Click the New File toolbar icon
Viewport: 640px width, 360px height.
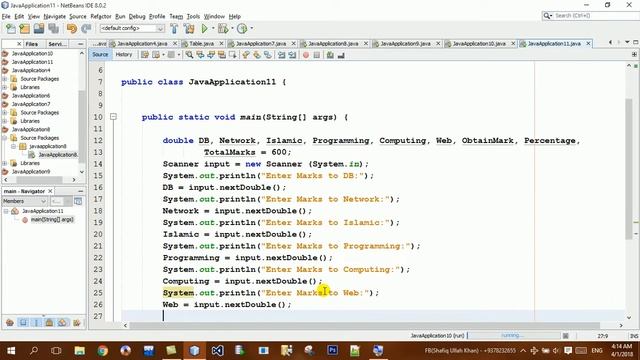tap(11, 29)
